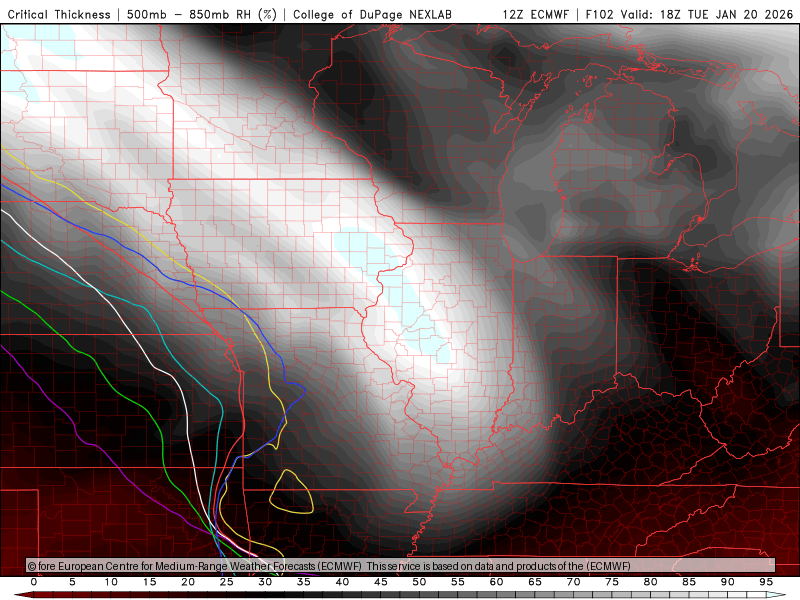Click the "F102 Valid: 18Z TUE JAN 20 2026" text
This screenshot has height=600, width=800.
coord(689,14)
